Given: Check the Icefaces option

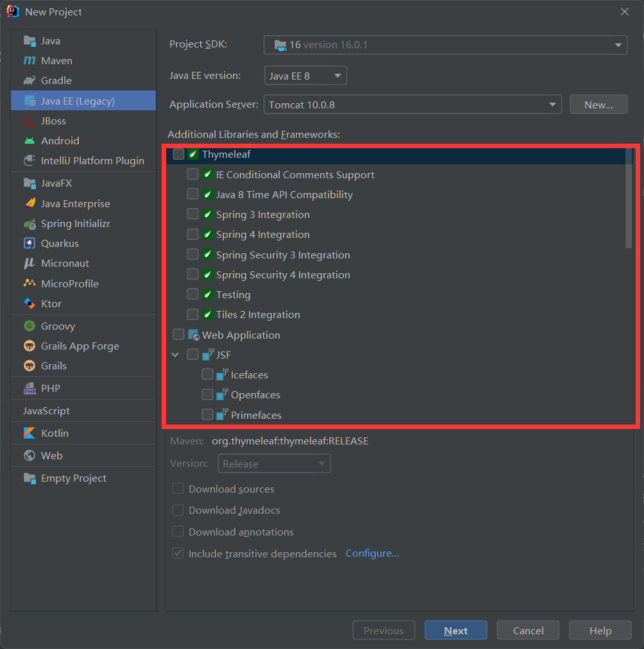Looking at the screenshot, I should tap(207, 374).
